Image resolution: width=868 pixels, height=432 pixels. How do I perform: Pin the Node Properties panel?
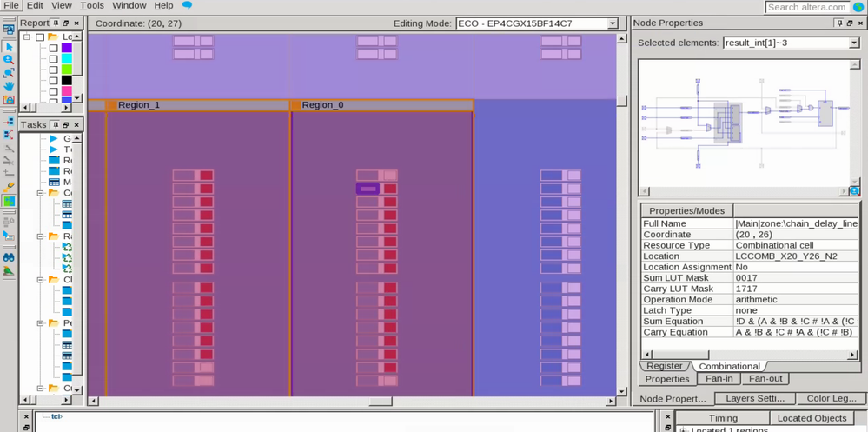pyautogui.click(x=840, y=23)
